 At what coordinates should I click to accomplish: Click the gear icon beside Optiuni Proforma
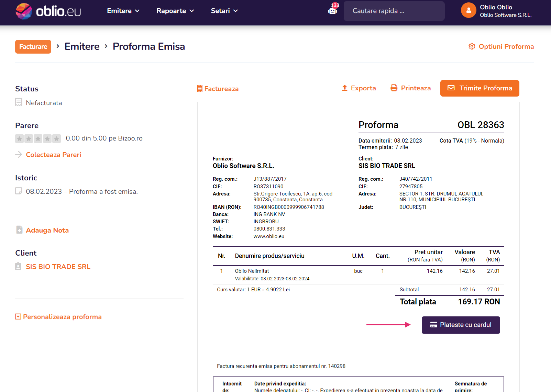point(472,46)
